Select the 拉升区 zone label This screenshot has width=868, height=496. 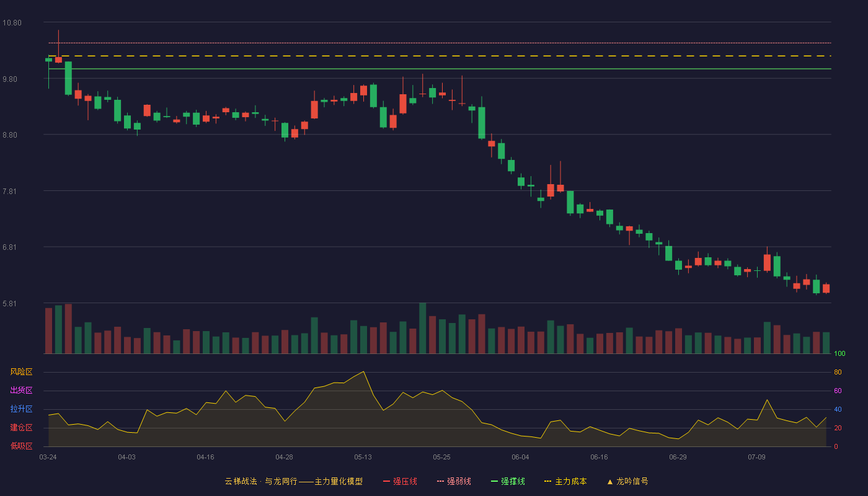pyautogui.click(x=21, y=409)
